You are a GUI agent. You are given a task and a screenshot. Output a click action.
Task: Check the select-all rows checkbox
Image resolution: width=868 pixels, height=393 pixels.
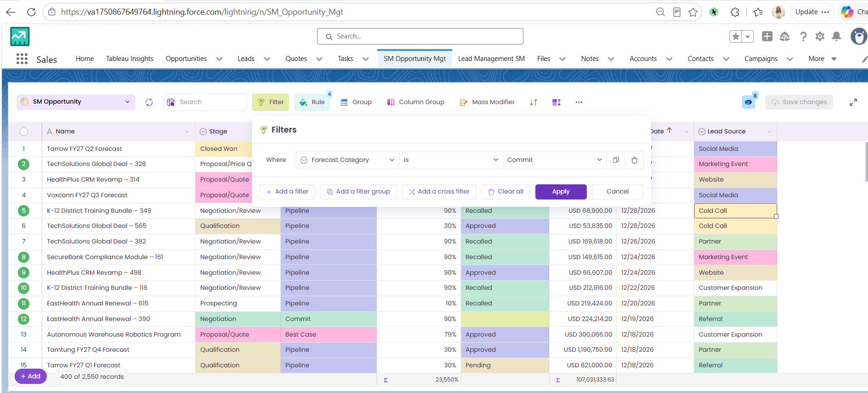24,132
